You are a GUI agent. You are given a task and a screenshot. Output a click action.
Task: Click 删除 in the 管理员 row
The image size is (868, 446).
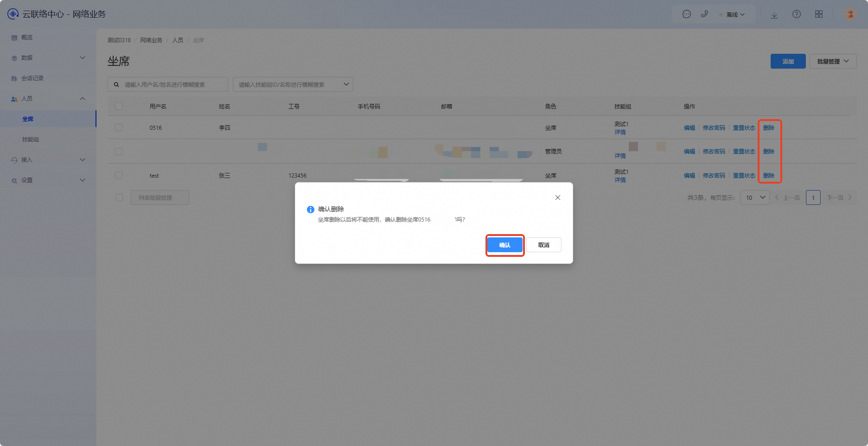click(769, 152)
